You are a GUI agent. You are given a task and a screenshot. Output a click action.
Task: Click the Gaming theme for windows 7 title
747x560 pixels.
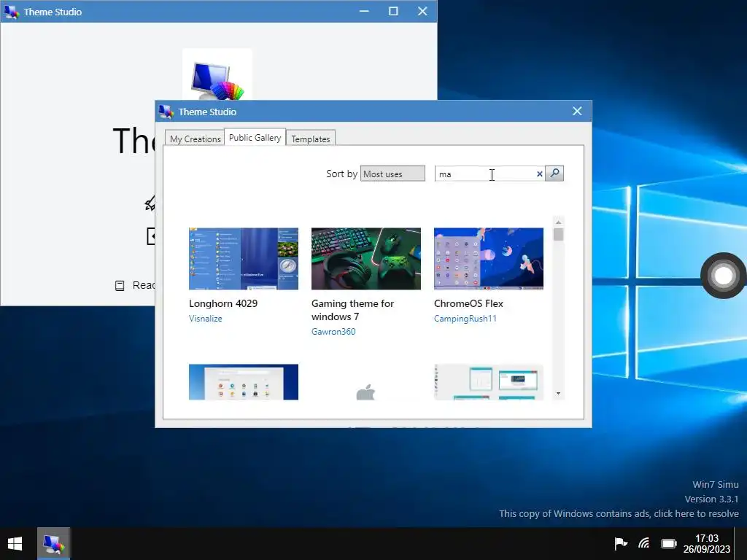coord(352,310)
